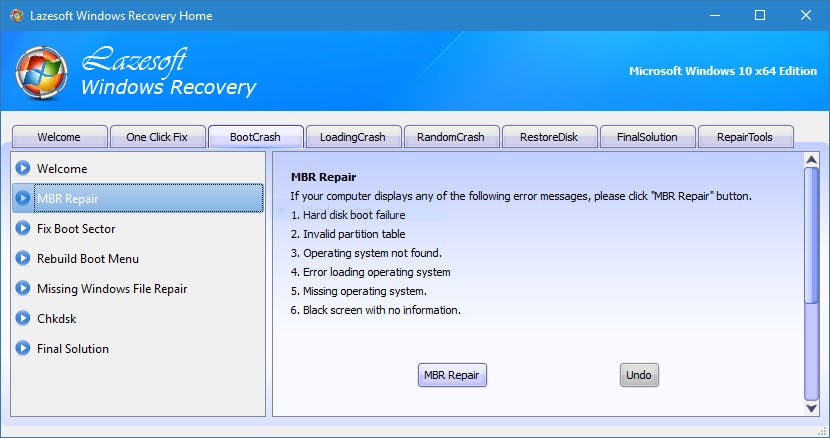Image resolution: width=830 pixels, height=438 pixels.
Task: Click the 'Error loading operating system' line
Action: click(371, 272)
